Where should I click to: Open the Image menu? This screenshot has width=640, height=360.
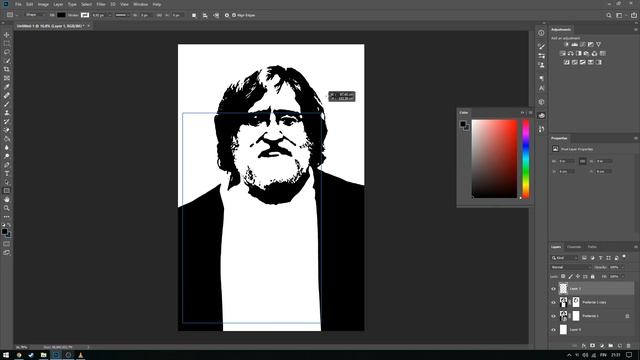[x=43, y=4]
